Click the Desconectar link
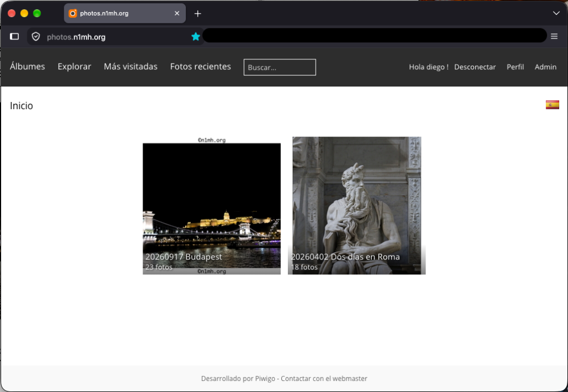This screenshot has height=392, width=568. pos(475,67)
